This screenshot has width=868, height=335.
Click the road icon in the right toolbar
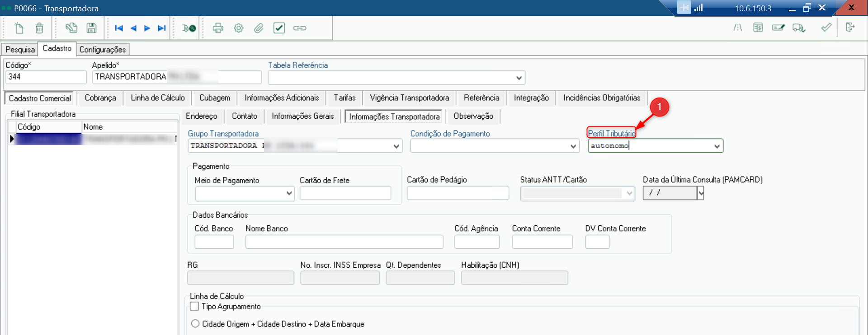[738, 28]
